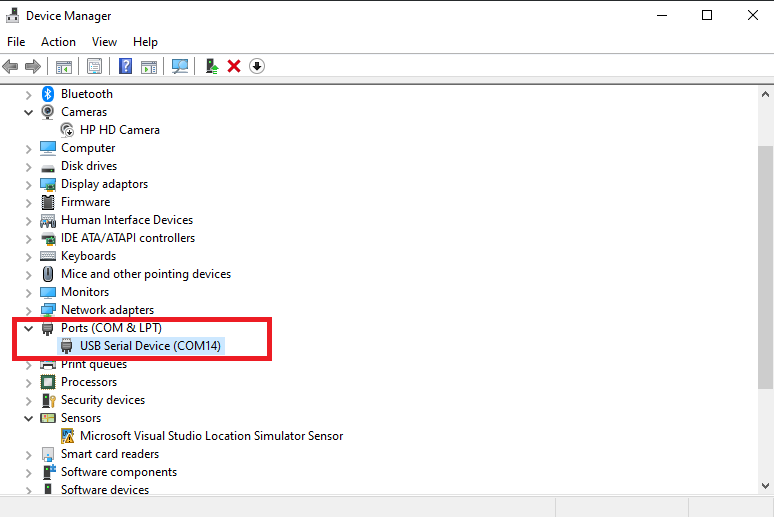Select HP HD Camera entry
The image size is (774, 517).
point(120,130)
